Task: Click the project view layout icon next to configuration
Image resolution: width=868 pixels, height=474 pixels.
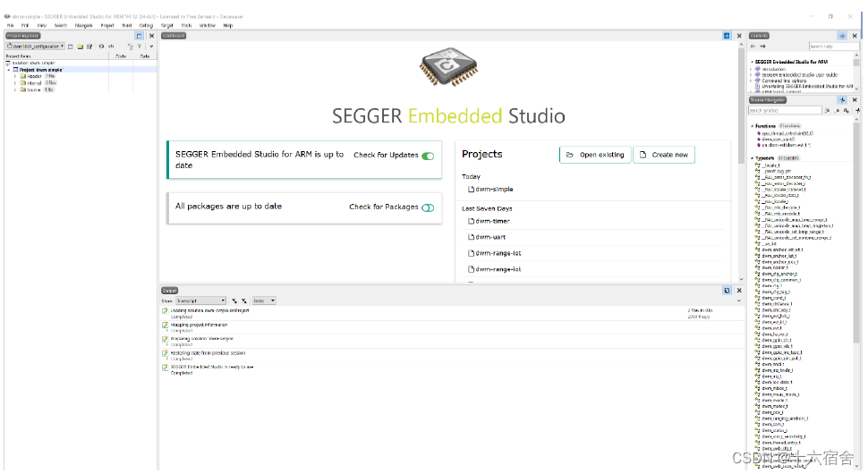Action: tap(71, 47)
